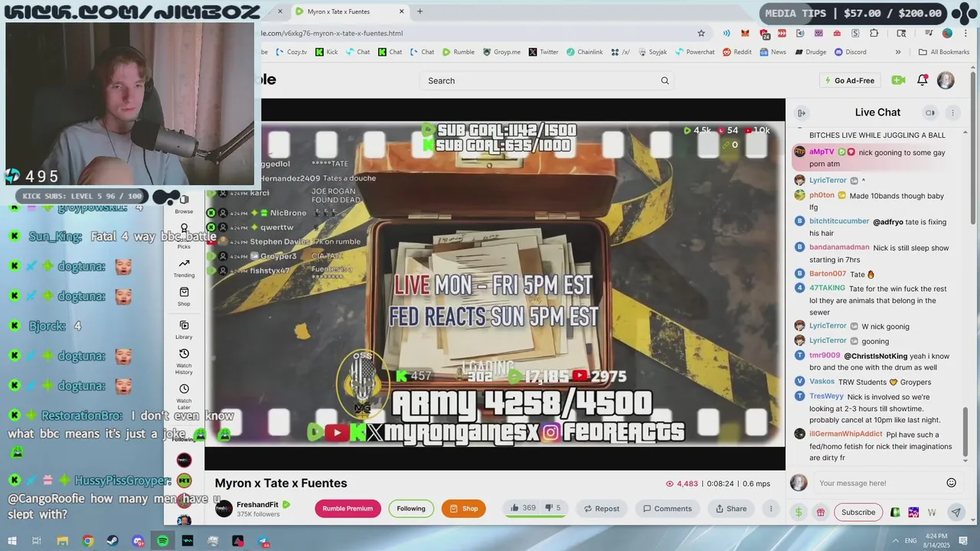Open Live Chat three-dot options

coord(952,113)
